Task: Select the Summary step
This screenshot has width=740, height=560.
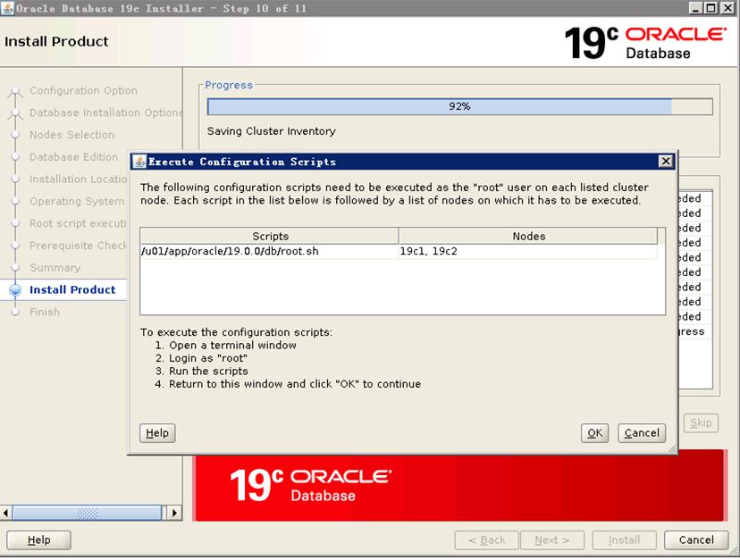Action: 55,268
